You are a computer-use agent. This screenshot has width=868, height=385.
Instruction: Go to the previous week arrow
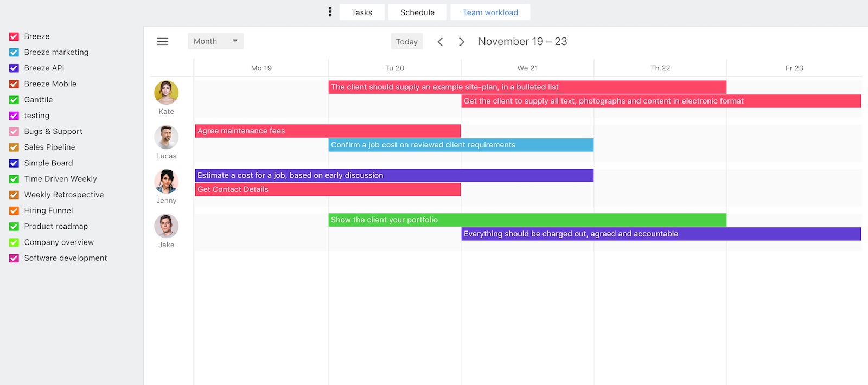pyautogui.click(x=440, y=42)
